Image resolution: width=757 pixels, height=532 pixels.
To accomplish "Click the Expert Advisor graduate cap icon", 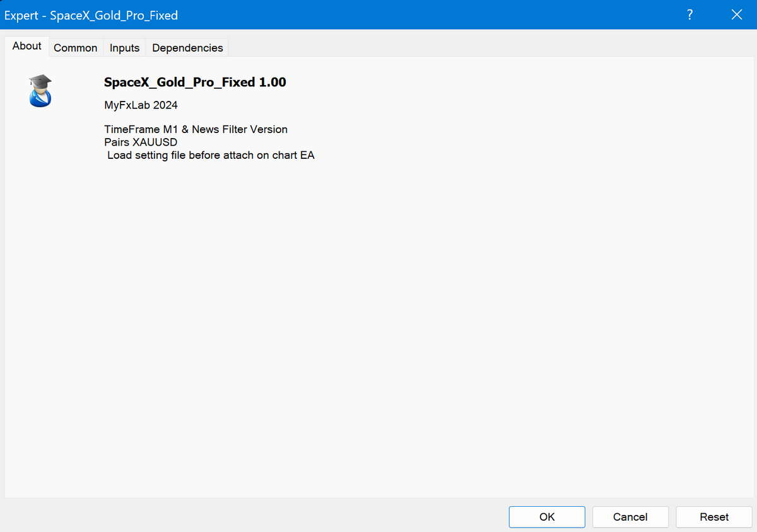I will pos(40,91).
